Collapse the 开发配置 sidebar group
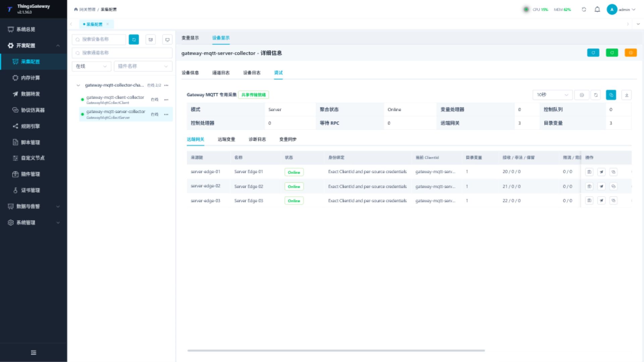 click(x=34, y=46)
